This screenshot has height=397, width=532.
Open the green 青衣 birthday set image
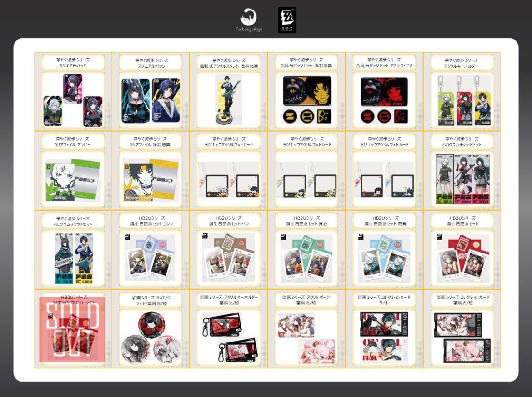306,258
